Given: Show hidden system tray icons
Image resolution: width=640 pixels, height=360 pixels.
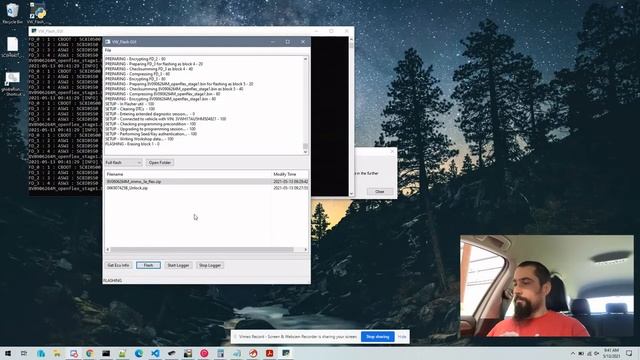Looking at the screenshot, I should pos(573,353).
